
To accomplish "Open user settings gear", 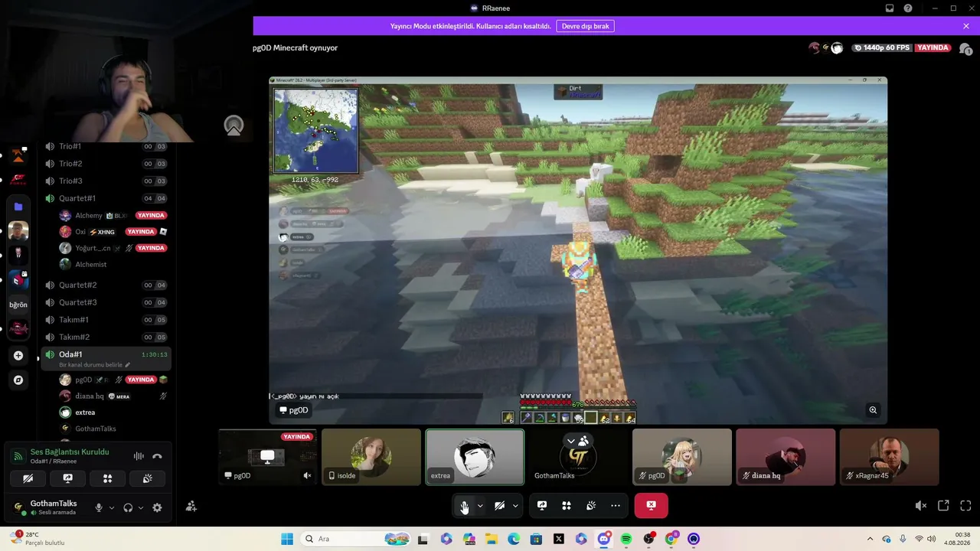I will 157,507.
